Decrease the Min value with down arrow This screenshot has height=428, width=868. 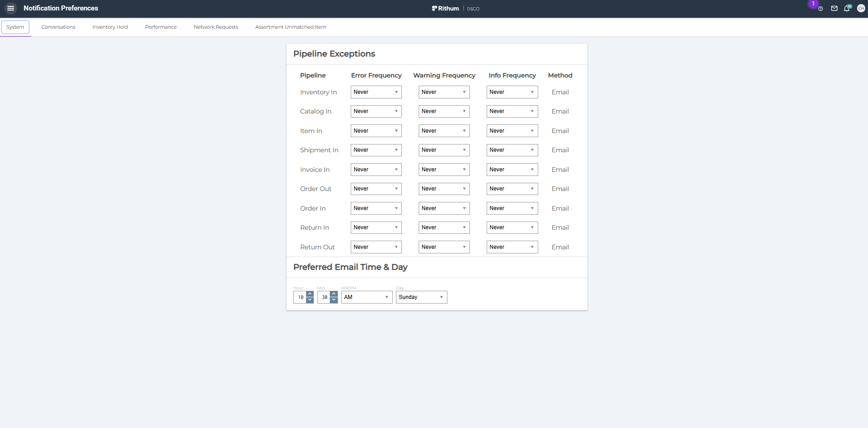pos(334,300)
